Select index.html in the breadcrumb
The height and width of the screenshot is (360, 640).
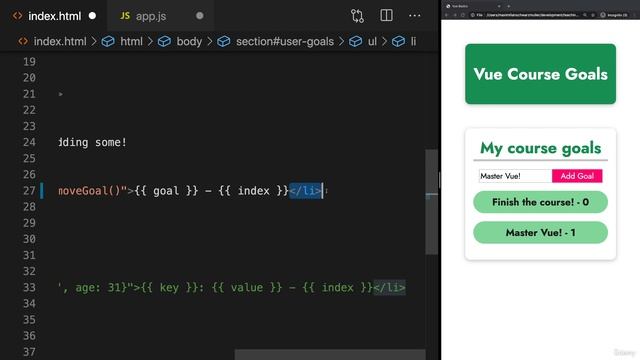click(60, 42)
